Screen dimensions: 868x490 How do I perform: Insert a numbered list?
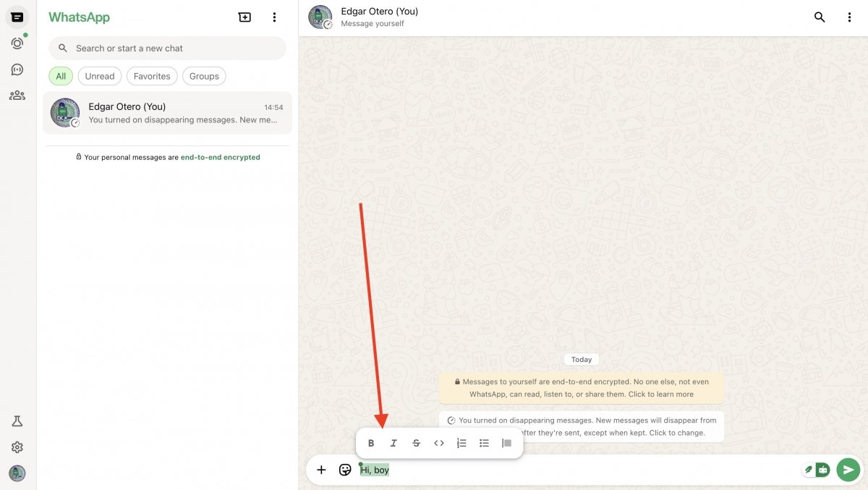[x=461, y=443]
